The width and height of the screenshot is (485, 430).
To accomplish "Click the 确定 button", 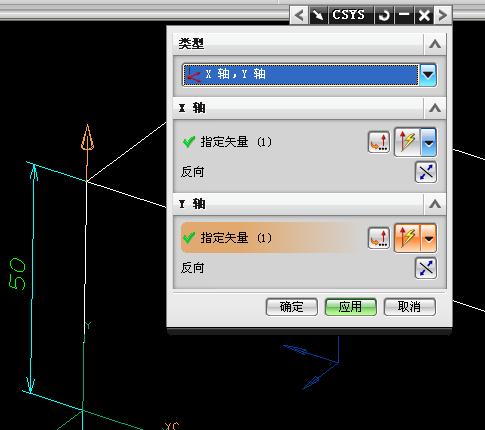I will (x=292, y=307).
